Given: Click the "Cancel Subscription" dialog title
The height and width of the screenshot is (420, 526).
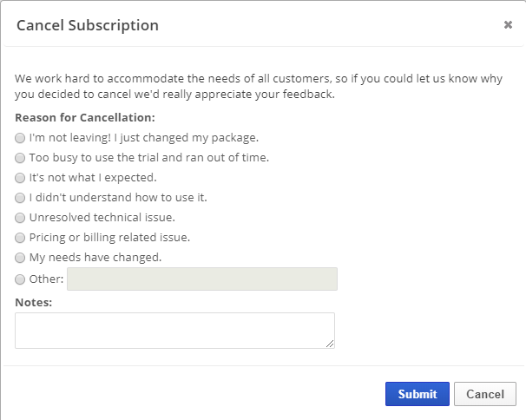Looking at the screenshot, I should [88, 25].
